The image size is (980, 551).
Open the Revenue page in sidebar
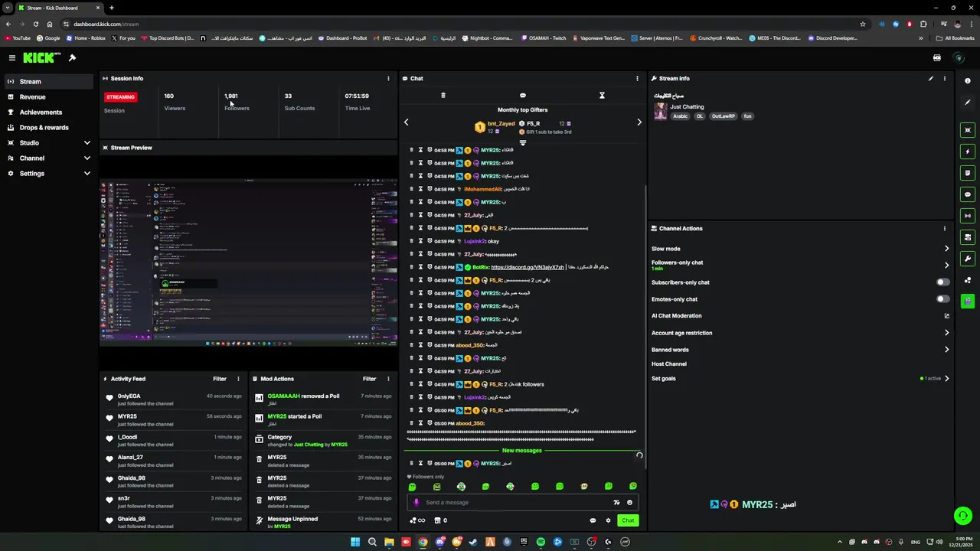(x=48, y=97)
